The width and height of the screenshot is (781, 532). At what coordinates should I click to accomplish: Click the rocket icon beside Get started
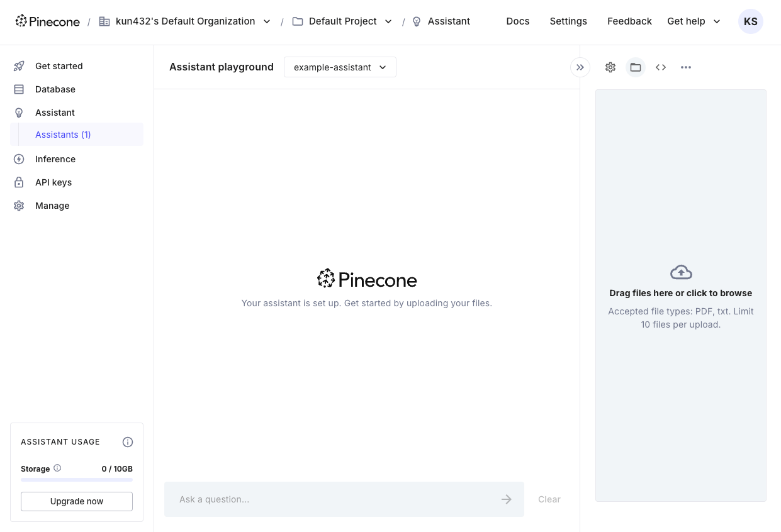[19, 66]
